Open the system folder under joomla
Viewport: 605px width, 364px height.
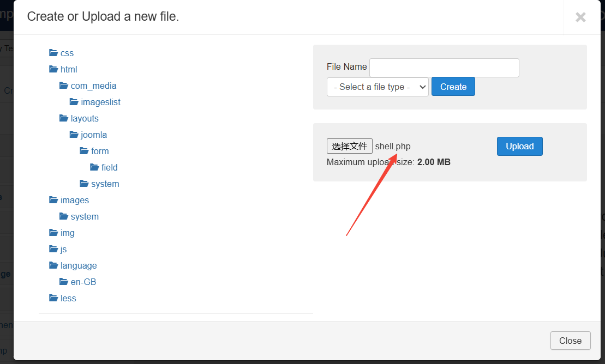105,184
